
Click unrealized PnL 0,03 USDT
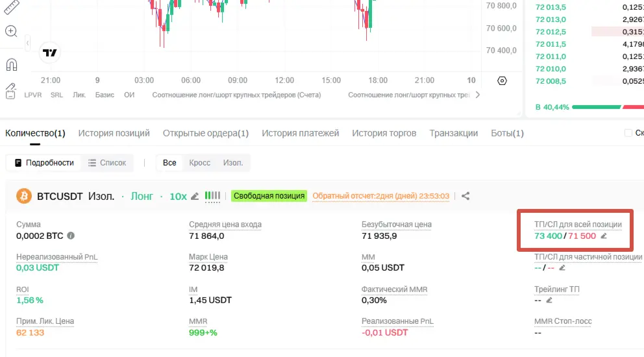pyautogui.click(x=38, y=268)
